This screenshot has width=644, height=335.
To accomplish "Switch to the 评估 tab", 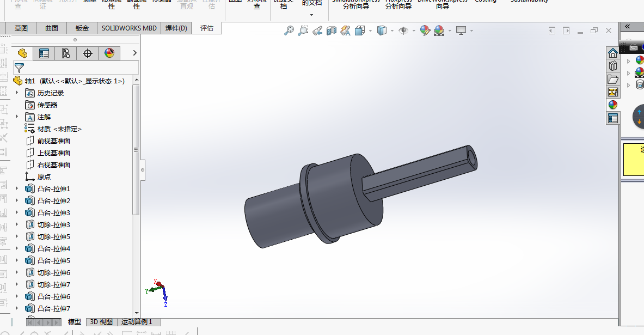I will 206,28.
